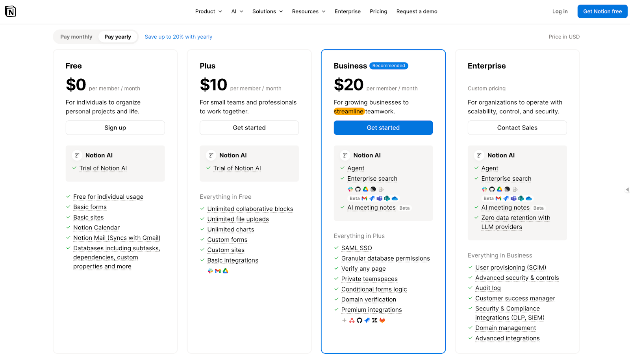Go to the Notion logo home link
This screenshot has width=630, height=364.
pos(10,11)
